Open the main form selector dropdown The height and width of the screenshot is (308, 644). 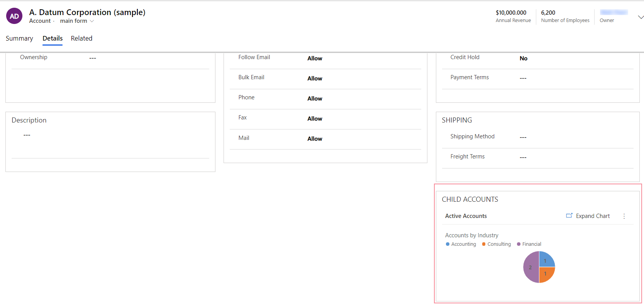coord(77,21)
